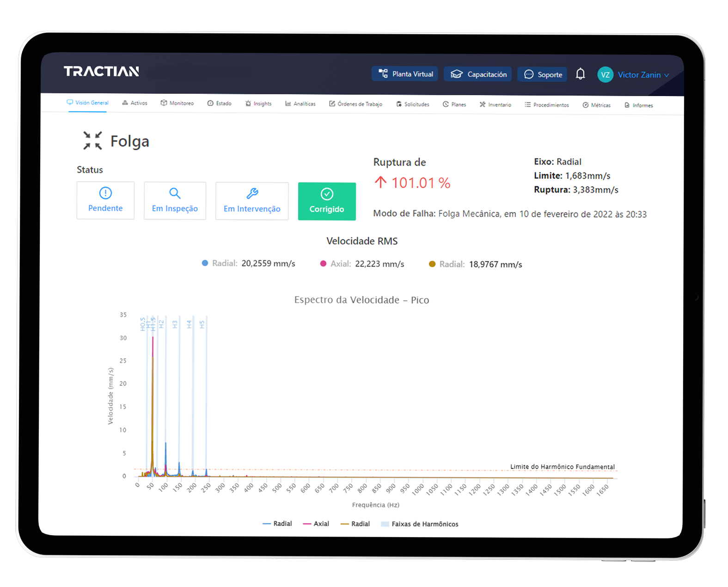Image resolution: width=728 pixels, height=587 pixels.
Task: Click the 101.01 % rupture value
Action: coord(421,183)
